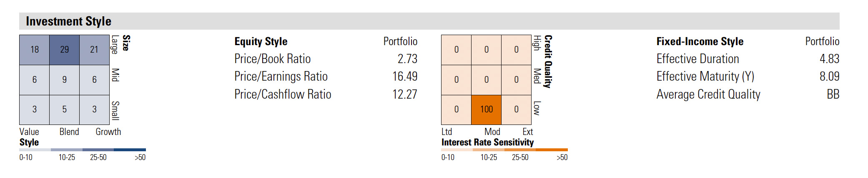The height and width of the screenshot is (178, 868).
Task: Click the Equity Style heading
Action: (261, 41)
